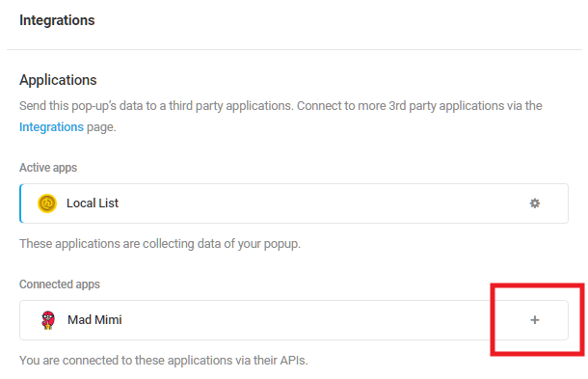Click 'These applications are collecting data' text
The width and height of the screenshot is (588, 379).
tap(160, 244)
